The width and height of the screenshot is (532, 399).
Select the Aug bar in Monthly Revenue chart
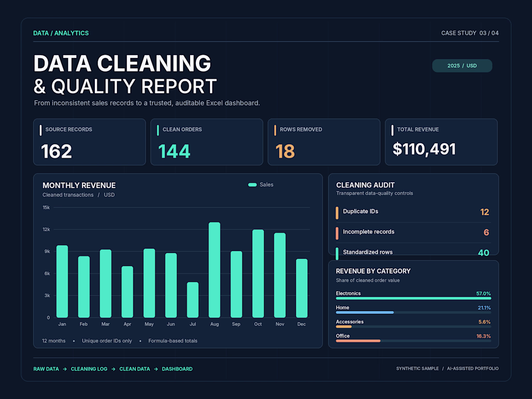(x=214, y=270)
